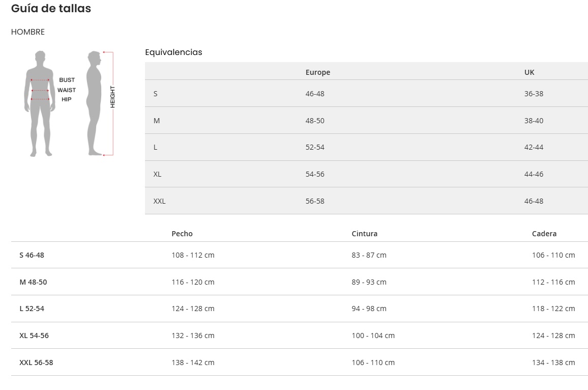The height and width of the screenshot is (390, 588).
Task: Click the Europe column header
Action: click(318, 72)
